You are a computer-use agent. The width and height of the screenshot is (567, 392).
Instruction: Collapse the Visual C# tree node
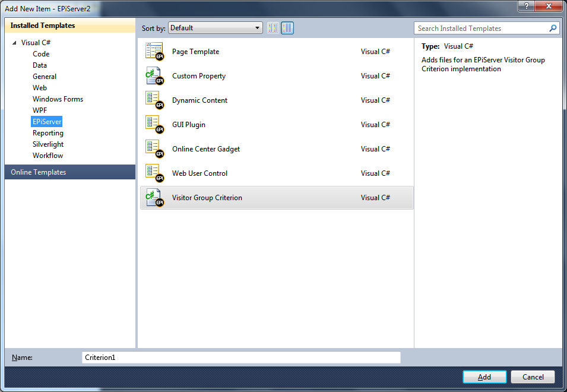click(x=14, y=43)
